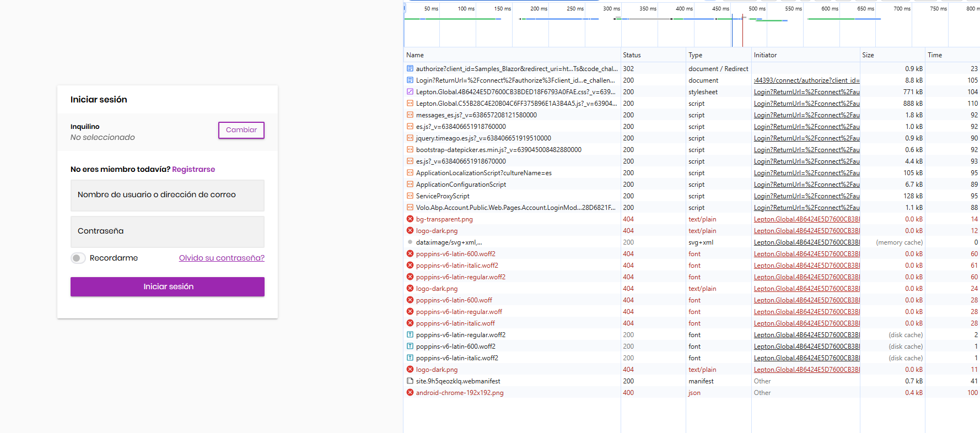Toggle the Recordarme switch
Image resolution: width=980 pixels, height=433 pixels.
coord(78,258)
